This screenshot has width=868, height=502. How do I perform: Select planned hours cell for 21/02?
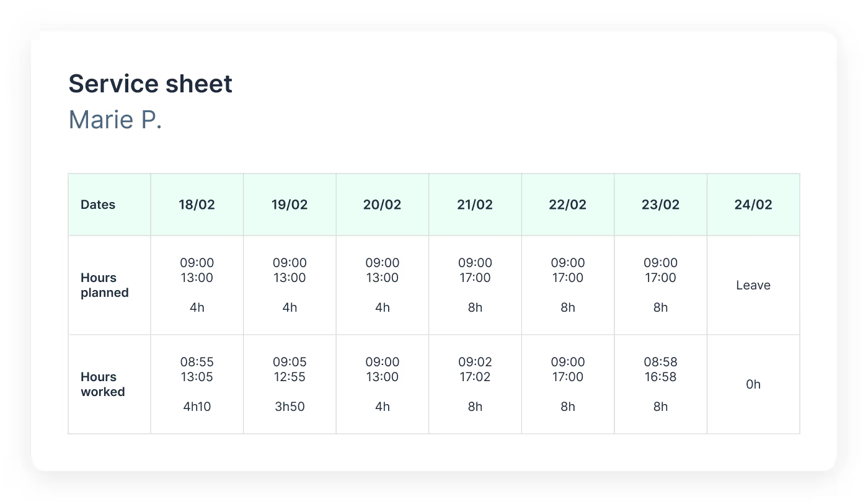[475, 285]
